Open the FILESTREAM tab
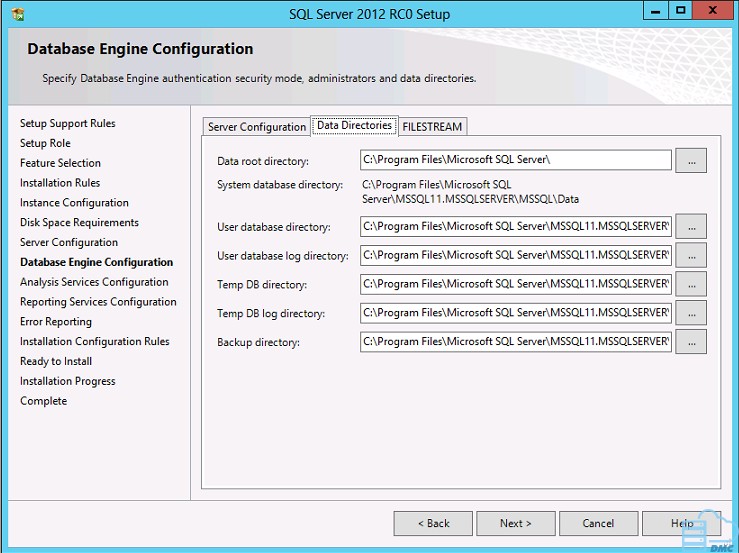Screen dimensions: 739x553 (432, 127)
